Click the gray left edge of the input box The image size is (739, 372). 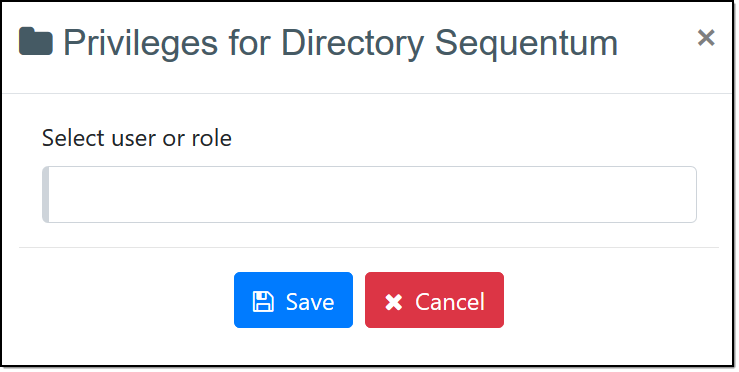coord(45,194)
